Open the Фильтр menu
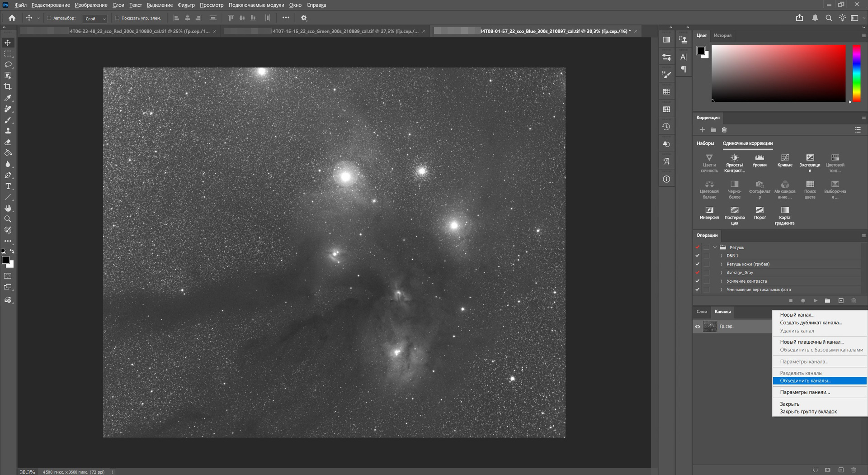 click(x=186, y=5)
